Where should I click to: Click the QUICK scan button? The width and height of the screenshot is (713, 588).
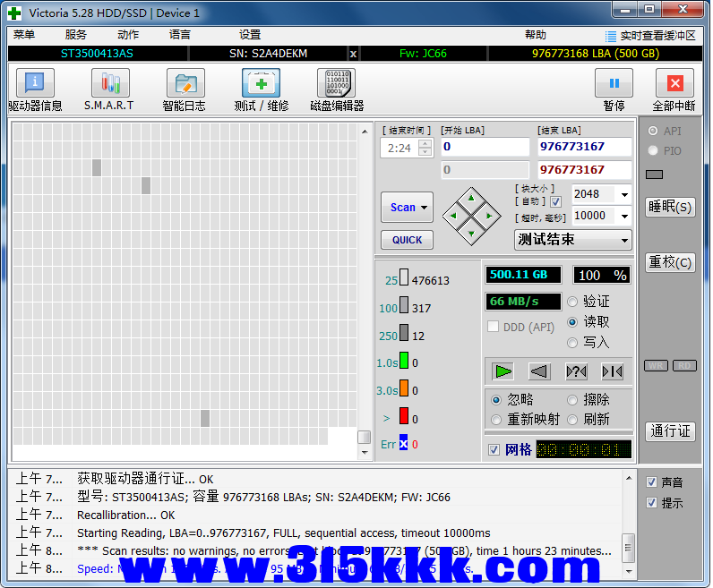pos(407,240)
